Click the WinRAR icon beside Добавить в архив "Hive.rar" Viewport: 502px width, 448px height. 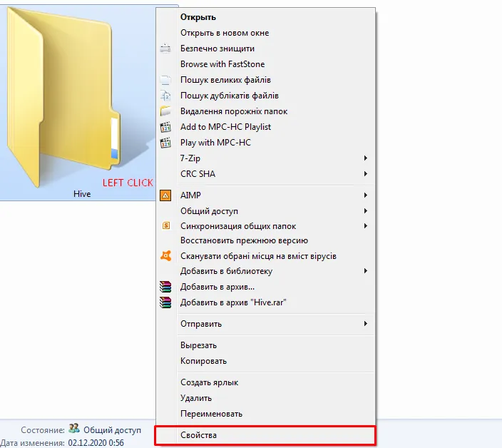[165, 302]
